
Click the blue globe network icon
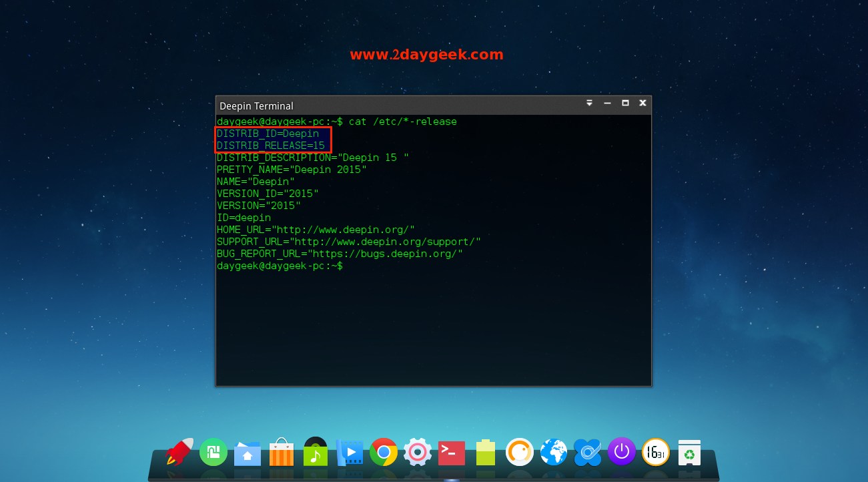pyautogui.click(x=554, y=453)
